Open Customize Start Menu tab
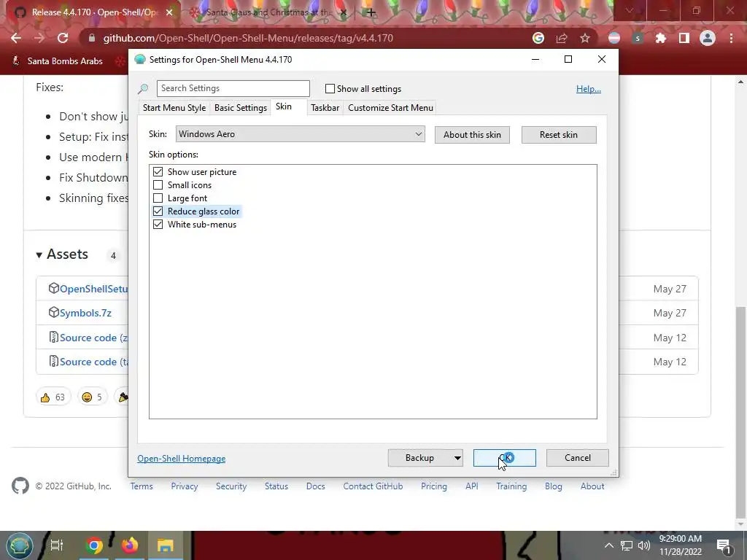The image size is (747, 560). (391, 108)
